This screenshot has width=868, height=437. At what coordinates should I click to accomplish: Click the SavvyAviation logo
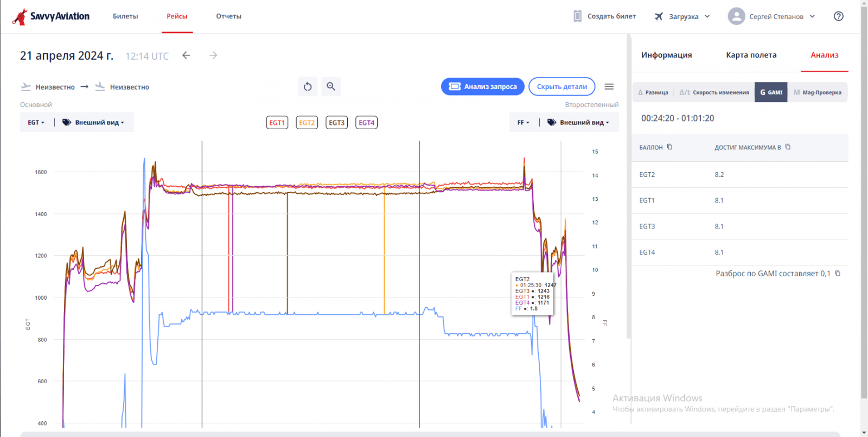51,16
